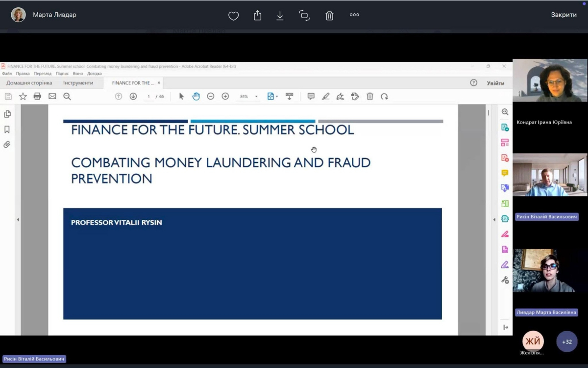Open the attachments paperclip panel
The width and height of the screenshot is (588, 368).
[7, 145]
